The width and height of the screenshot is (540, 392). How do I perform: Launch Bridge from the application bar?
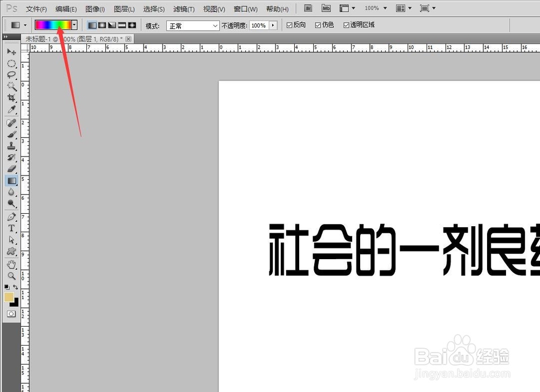tap(308, 8)
